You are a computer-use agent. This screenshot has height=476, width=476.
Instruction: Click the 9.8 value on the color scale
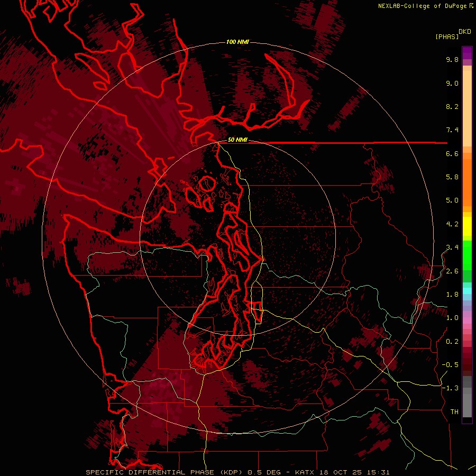click(452, 59)
